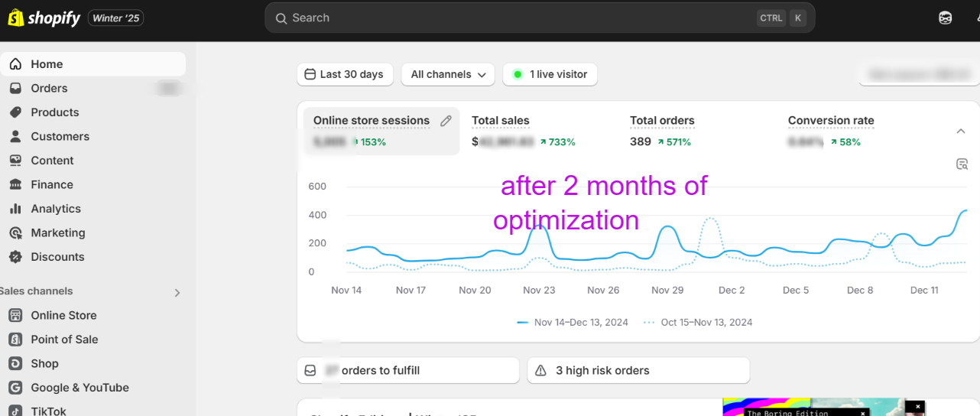The height and width of the screenshot is (416, 980).
Task: Click the Marketing target icon
Action: point(15,233)
